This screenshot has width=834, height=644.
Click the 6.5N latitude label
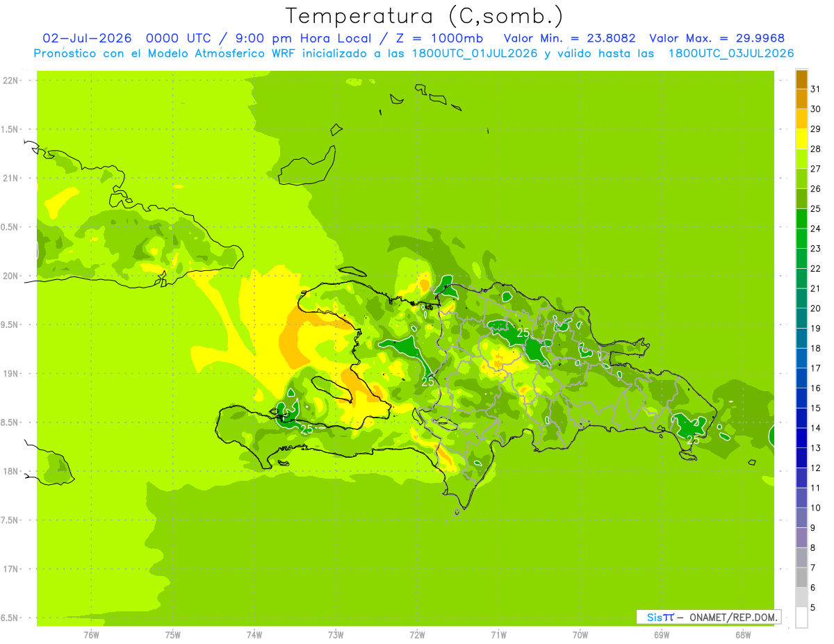[x=10, y=618]
